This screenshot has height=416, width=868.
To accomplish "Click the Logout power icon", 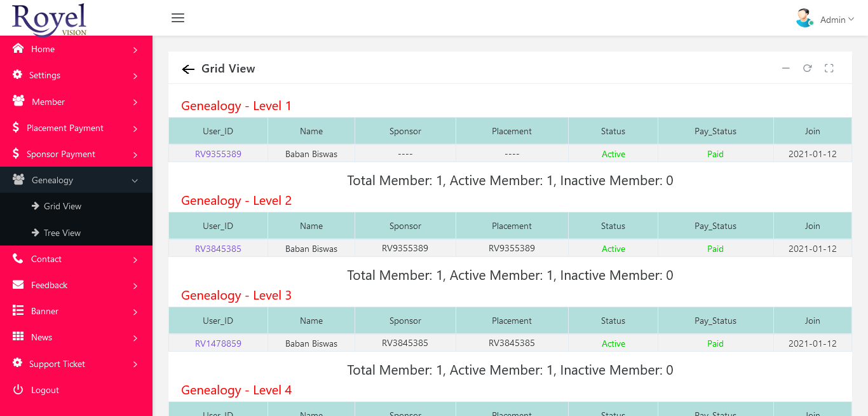I will tap(18, 389).
